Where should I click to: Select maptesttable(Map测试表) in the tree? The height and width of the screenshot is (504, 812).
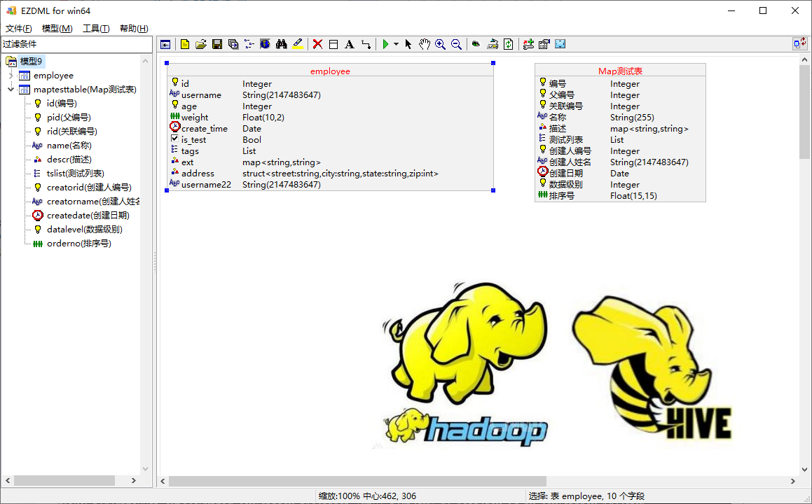(85, 90)
